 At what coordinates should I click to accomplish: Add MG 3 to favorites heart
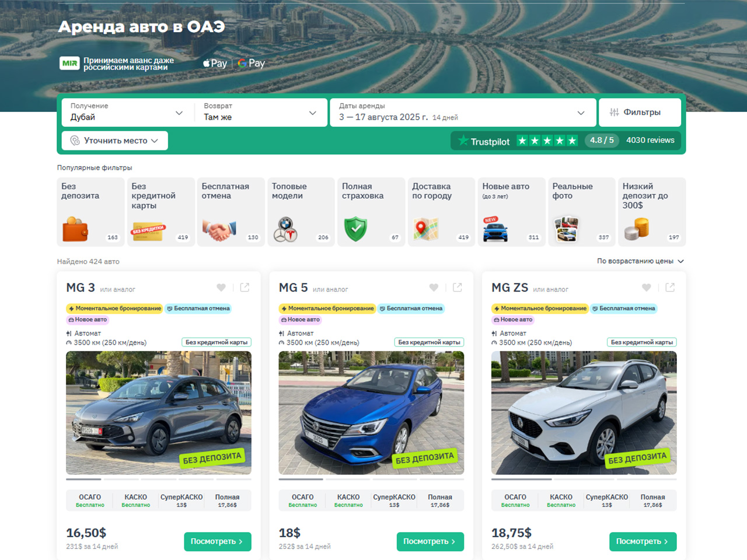click(x=221, y=288)
